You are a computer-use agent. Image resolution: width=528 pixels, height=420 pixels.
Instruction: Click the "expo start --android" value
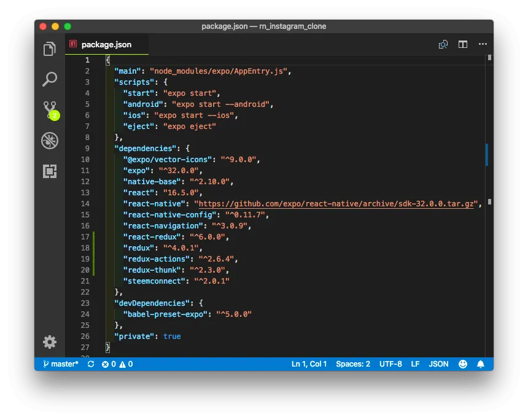point(220,104)
